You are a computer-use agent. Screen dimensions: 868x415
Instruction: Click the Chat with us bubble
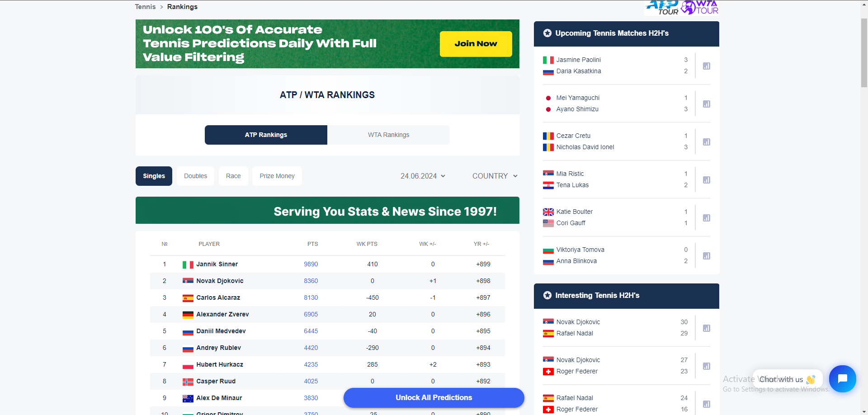click(x=787, y=379)
